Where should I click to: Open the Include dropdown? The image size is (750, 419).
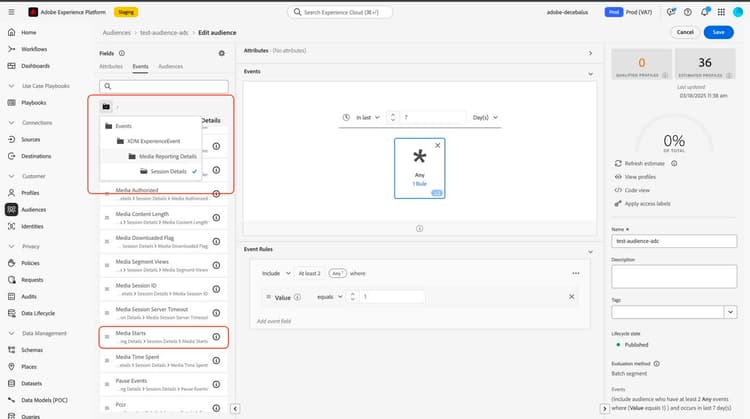pos(276,273)
